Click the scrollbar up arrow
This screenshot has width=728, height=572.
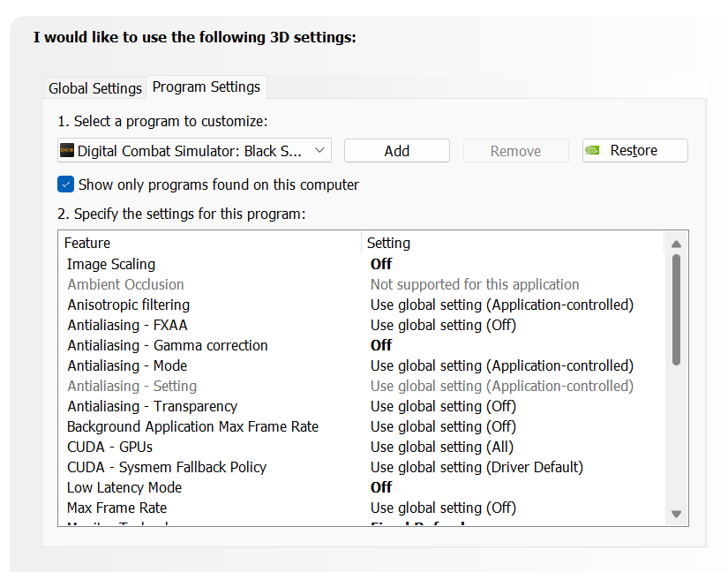point(676,245)
